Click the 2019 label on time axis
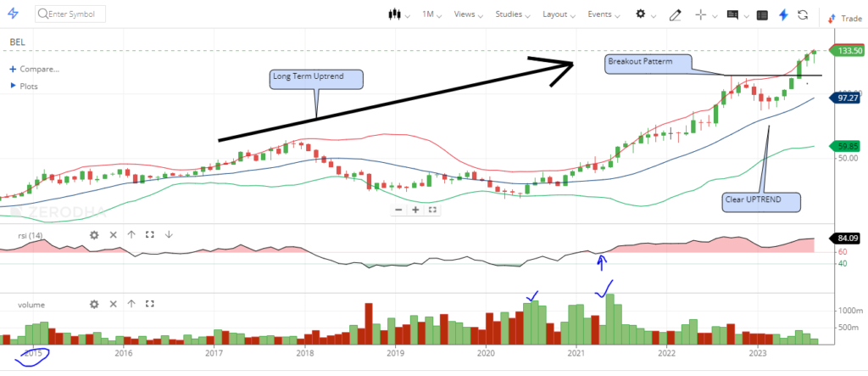The height and width of the screenshot is (376, 868). [x=395, y=353]
